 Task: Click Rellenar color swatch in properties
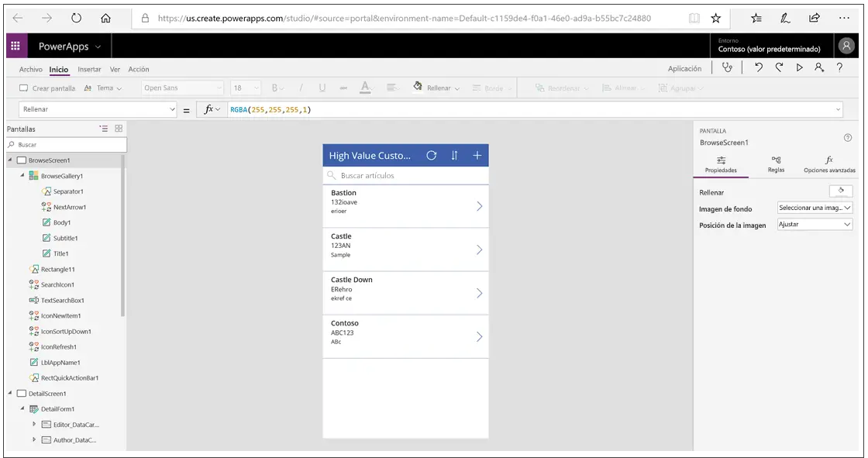point(841,191)
